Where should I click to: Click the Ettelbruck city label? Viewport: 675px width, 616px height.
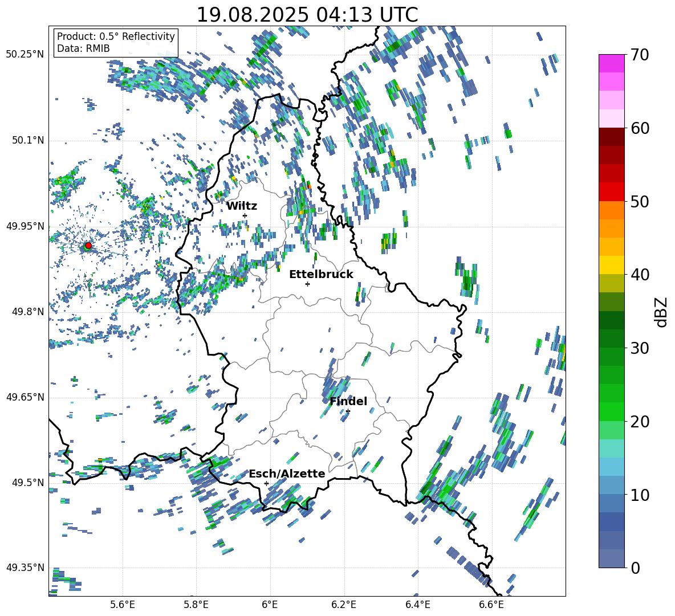coord(321,274)
